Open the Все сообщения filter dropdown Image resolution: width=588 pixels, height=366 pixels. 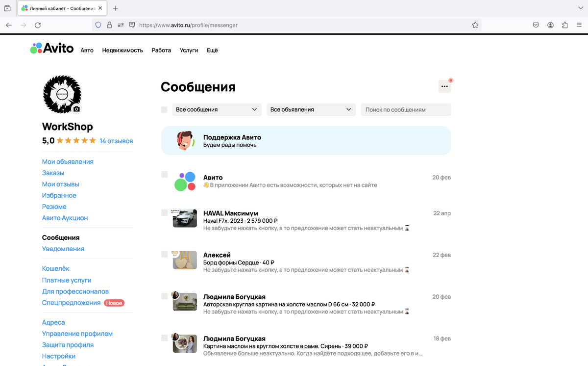216,109
